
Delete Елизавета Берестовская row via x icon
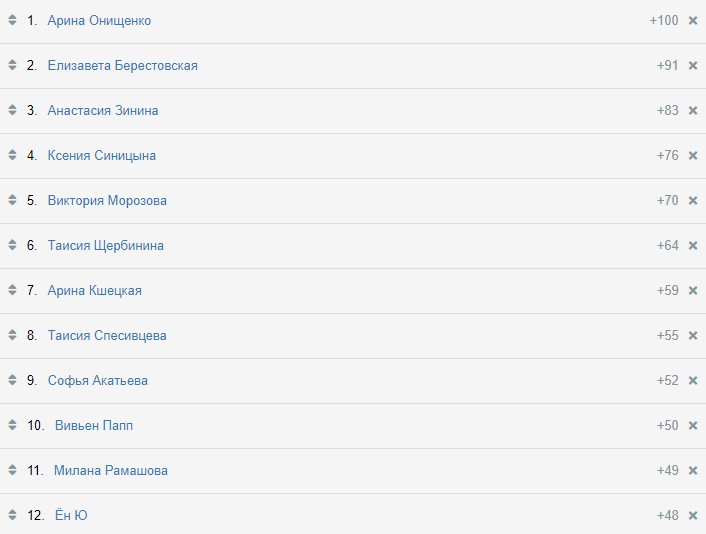pos(693,66)
